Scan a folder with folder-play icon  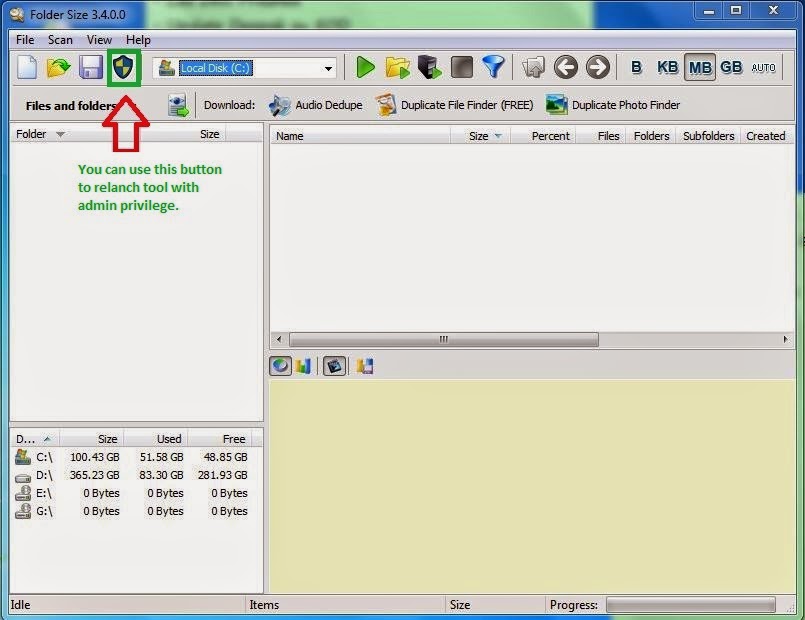pos(397,67)
